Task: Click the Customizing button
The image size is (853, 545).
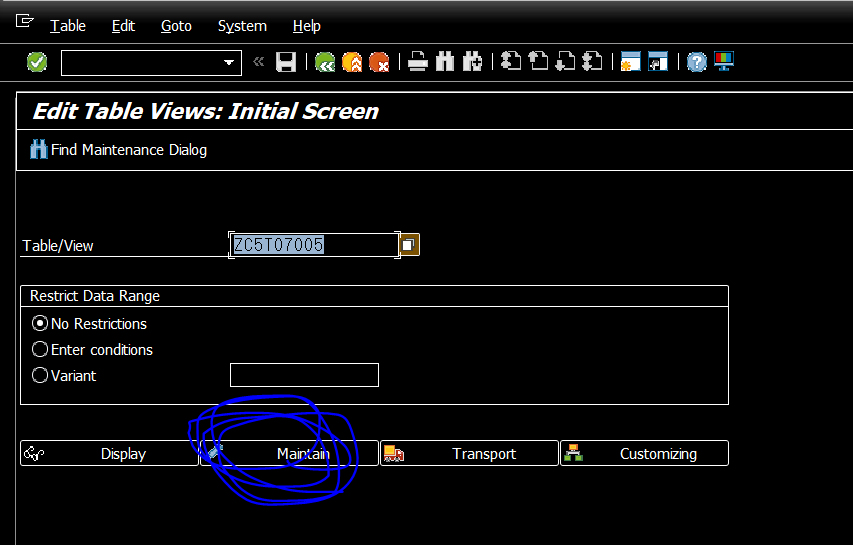Action: click(645, 453)
